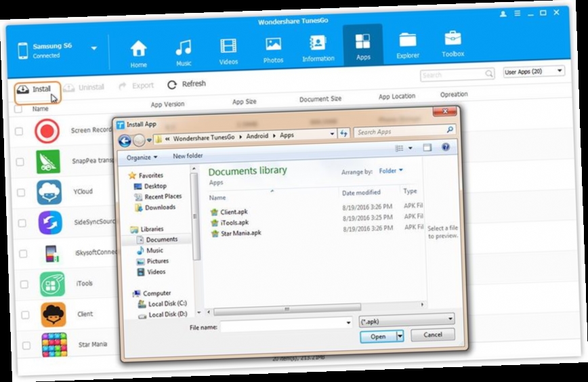Click the search magnifier in Search Apps box
The height and width of the screenshot is (382, 588).
click(450, 129)
